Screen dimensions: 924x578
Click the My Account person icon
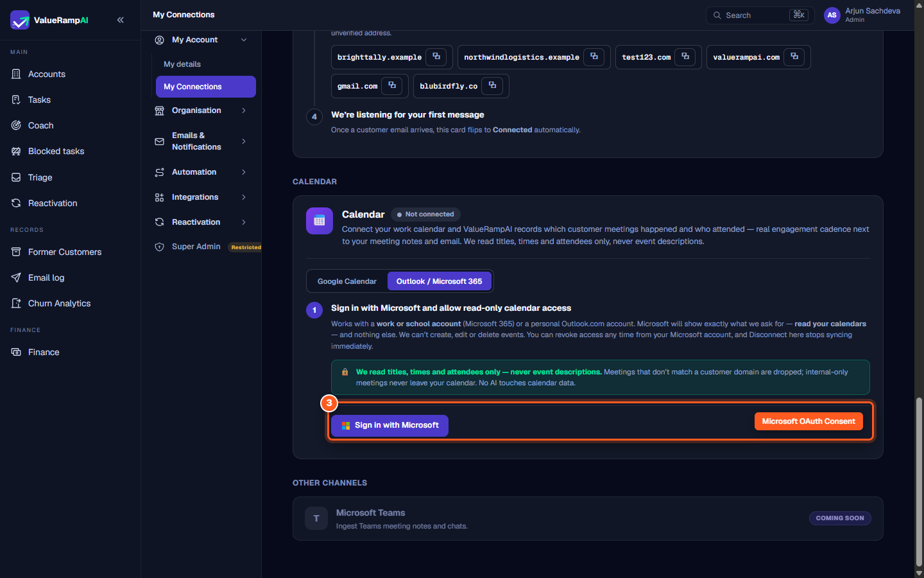[x=159, y=40]
